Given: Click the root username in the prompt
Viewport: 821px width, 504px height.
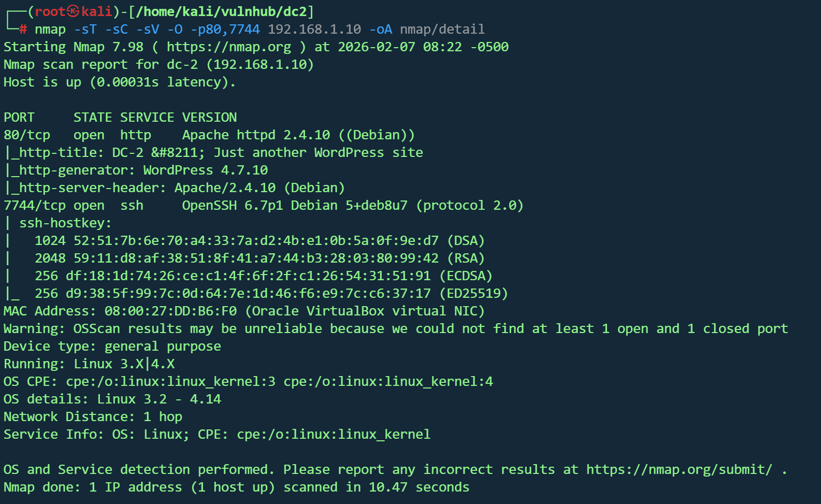Looking at the screenshot, I should (x=50, y=11).
